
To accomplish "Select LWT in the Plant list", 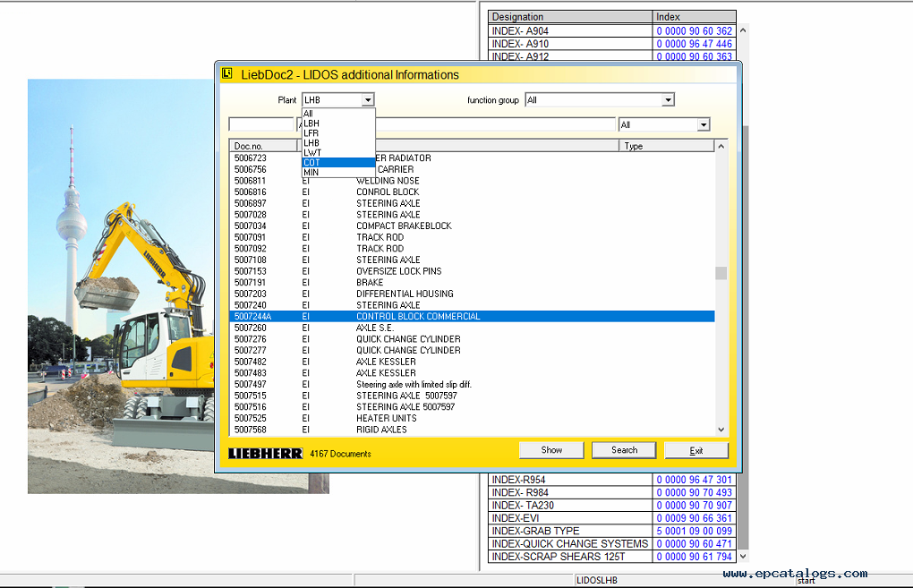I will (x=337, y=152).
